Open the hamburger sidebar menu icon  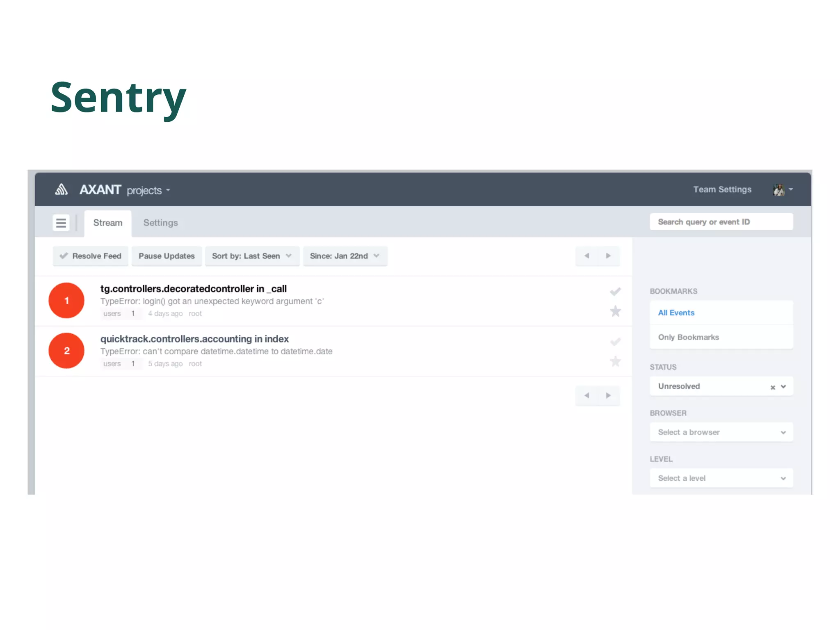(61, 223)
